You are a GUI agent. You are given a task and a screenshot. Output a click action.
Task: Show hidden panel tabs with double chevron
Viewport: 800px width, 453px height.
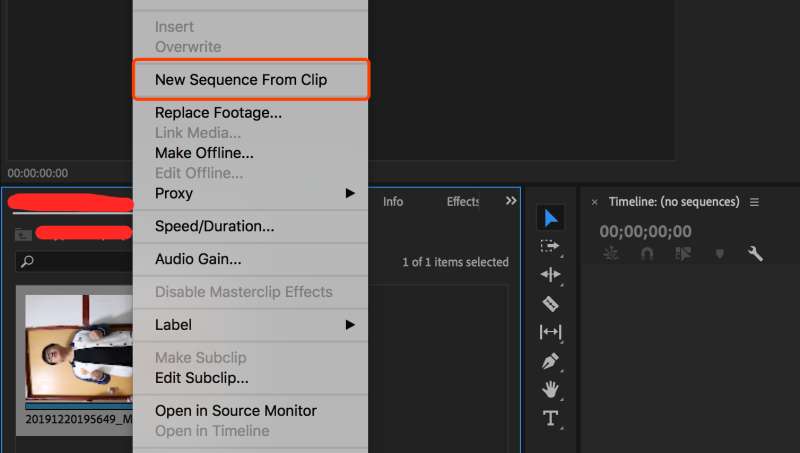[511, 201]
